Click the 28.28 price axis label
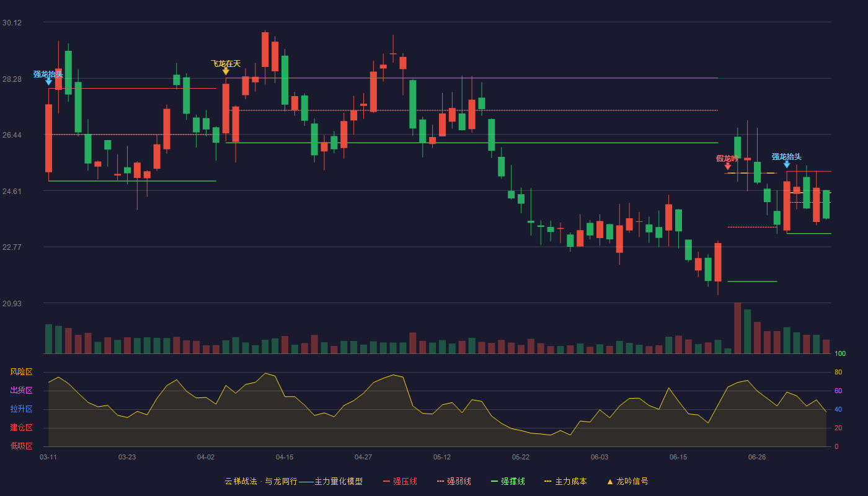 (12, 79)
